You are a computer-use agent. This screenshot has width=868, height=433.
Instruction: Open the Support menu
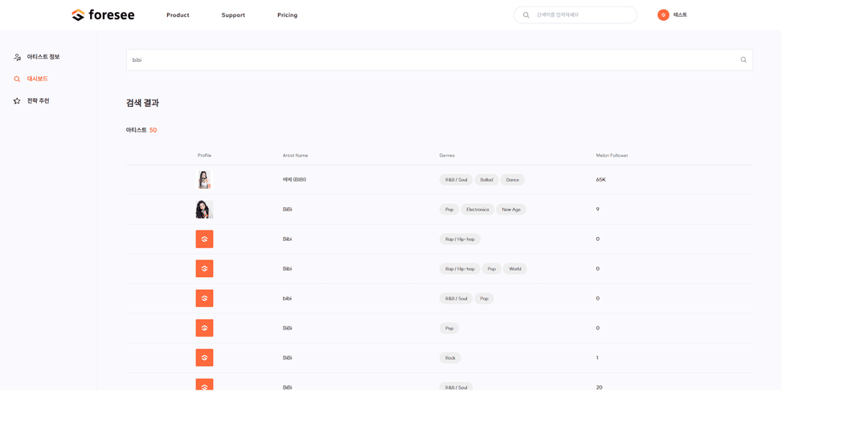pyautogui.click(x=233, y=15)
